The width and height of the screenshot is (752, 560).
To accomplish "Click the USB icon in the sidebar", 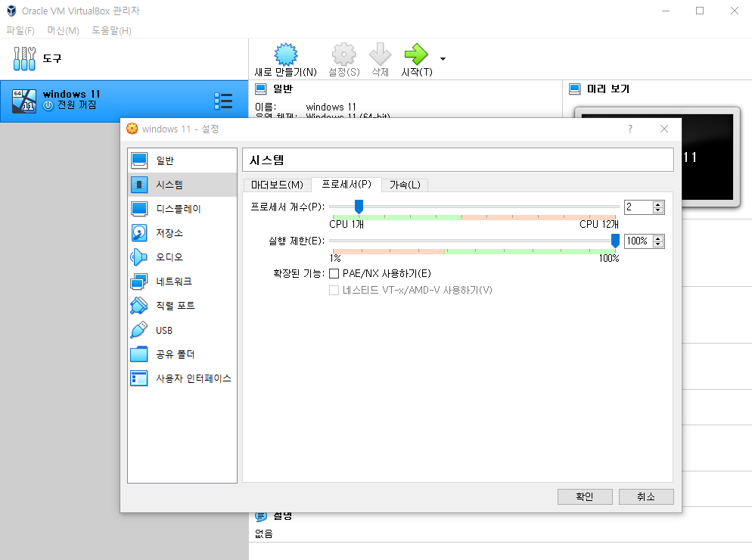I will 141,330.
